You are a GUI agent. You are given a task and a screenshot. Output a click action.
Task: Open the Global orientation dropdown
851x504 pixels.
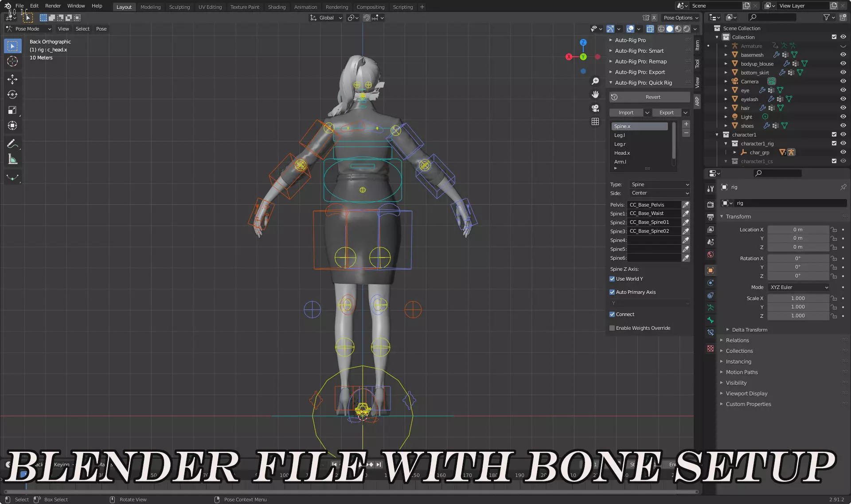(x=326, y=18)
